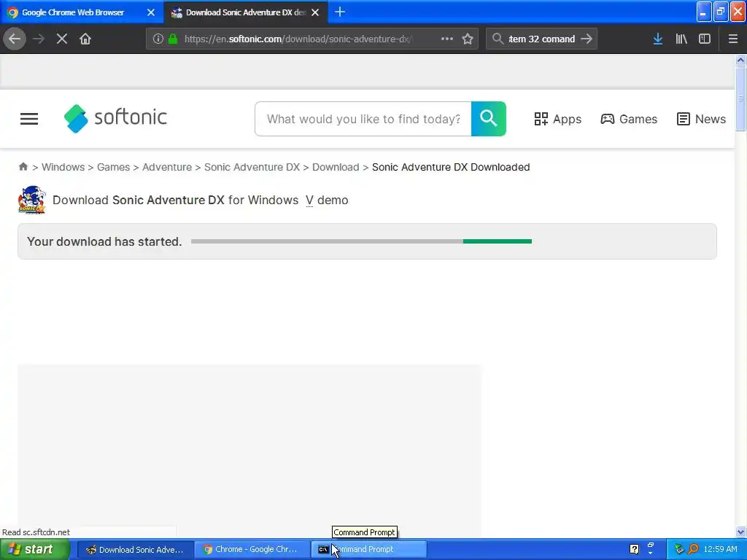The width and height of the screenshot is (747, 560).
Task: Click the taskbar clock showing 12:59 AM
Action: (720, 549)
